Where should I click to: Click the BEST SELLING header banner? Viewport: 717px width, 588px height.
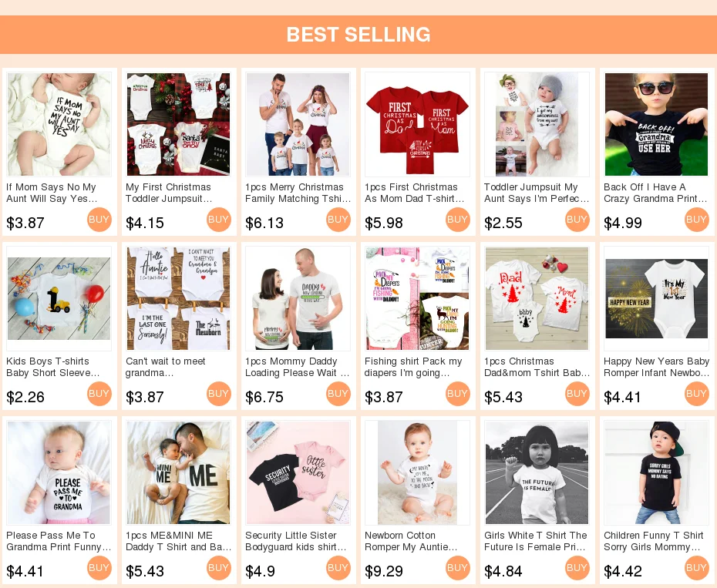click(x=358, y=35)
